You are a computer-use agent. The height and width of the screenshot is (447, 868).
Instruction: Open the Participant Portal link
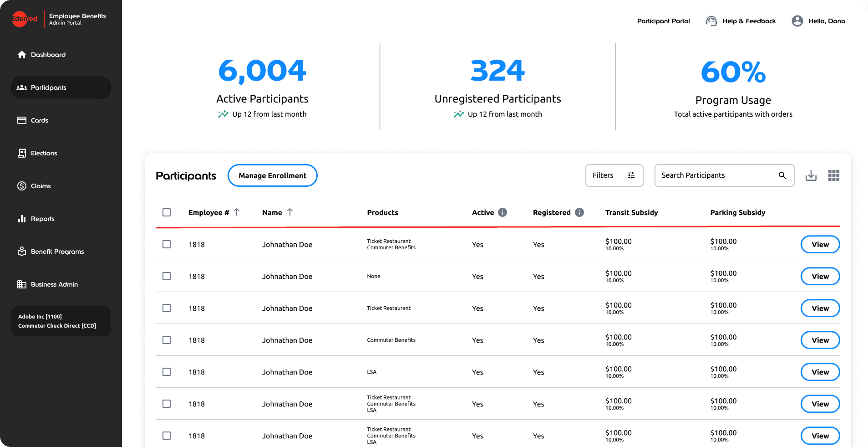(663, 21)
